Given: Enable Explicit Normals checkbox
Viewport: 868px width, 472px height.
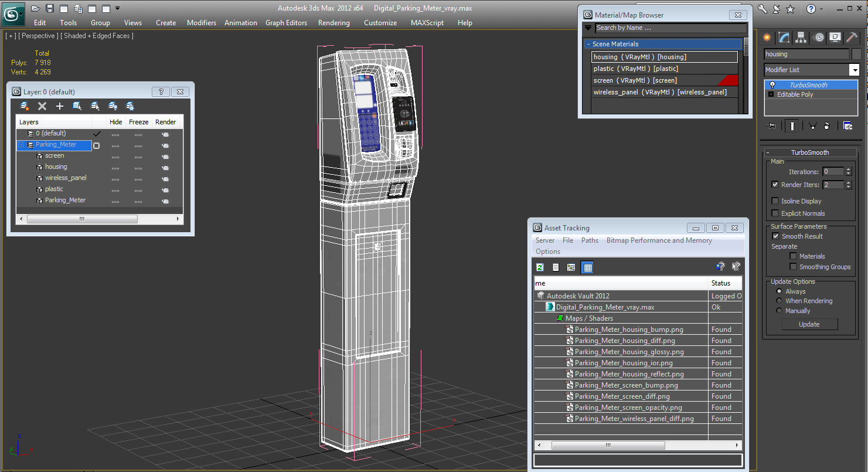Looking at the screenshot, I should [x=775, y=213].
